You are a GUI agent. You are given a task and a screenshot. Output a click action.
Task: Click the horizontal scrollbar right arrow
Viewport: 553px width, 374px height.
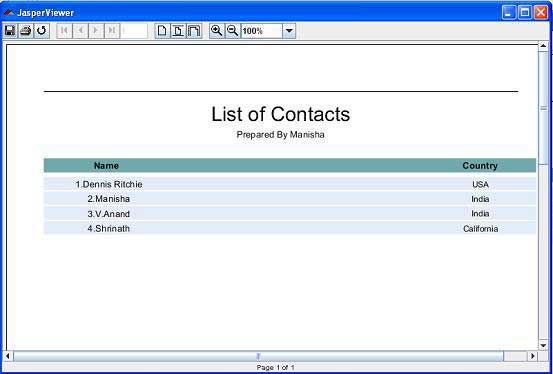[533, 356]
